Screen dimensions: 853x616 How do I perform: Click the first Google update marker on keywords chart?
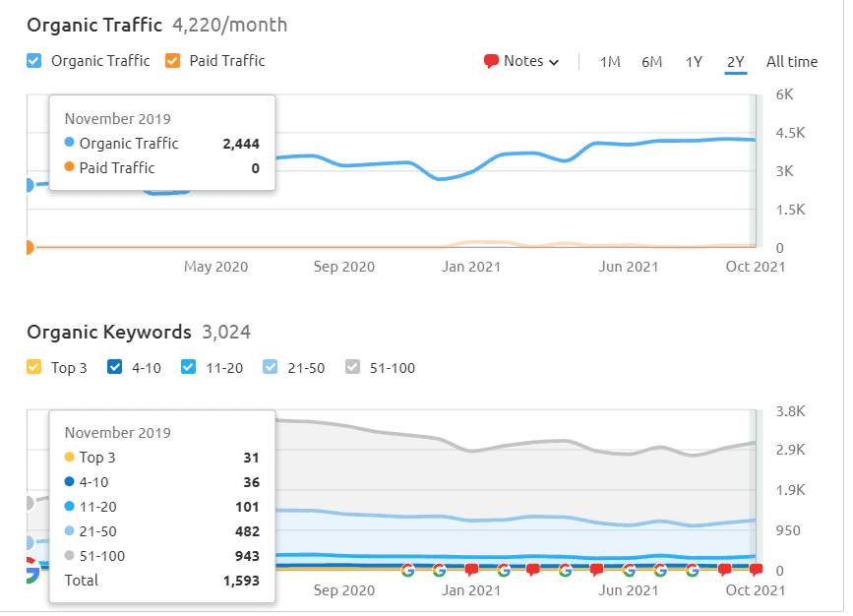tap(407, 570)
